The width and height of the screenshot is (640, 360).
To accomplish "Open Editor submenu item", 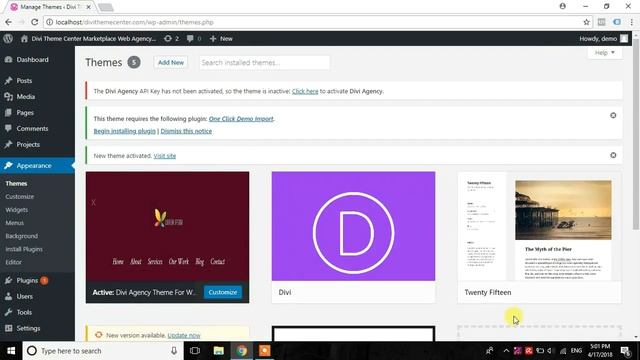I will tap(13, 262).
